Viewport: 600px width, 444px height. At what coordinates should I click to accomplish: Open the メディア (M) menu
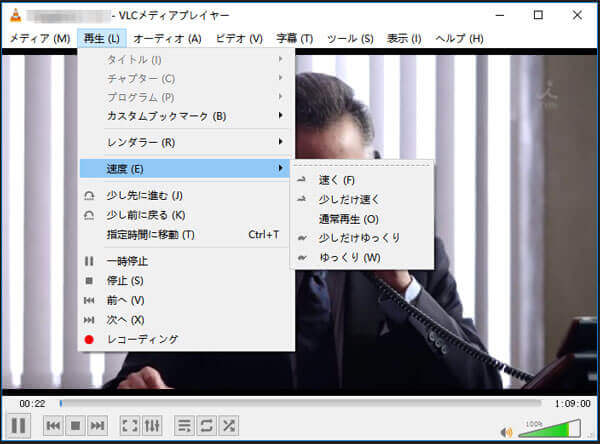39,39
